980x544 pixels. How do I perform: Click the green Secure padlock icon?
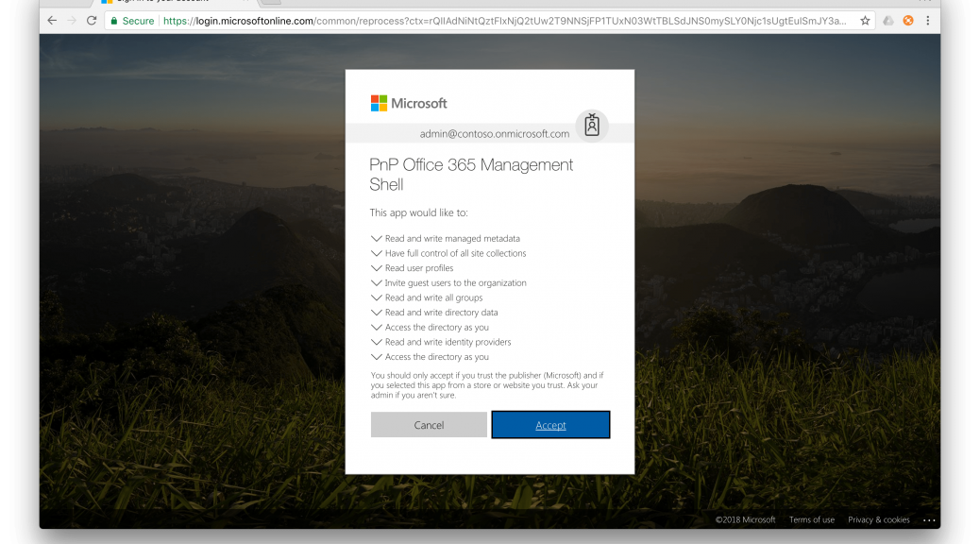[x=113, y=21]
